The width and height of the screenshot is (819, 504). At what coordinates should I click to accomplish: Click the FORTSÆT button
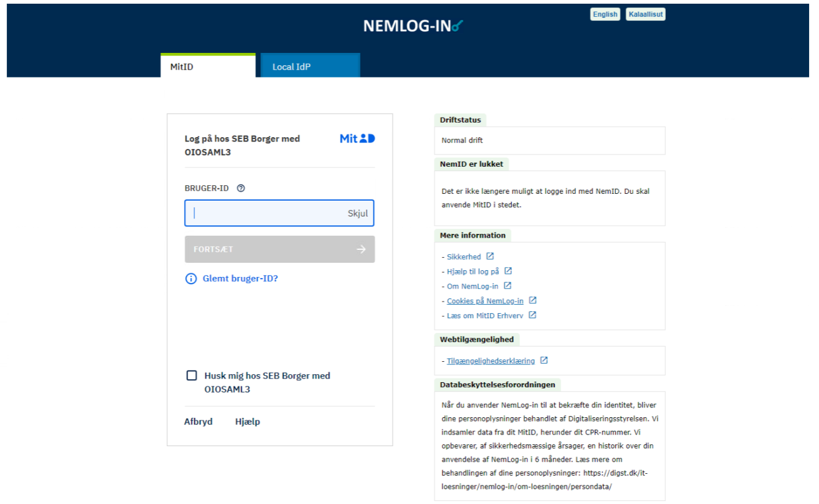[279, 249]
